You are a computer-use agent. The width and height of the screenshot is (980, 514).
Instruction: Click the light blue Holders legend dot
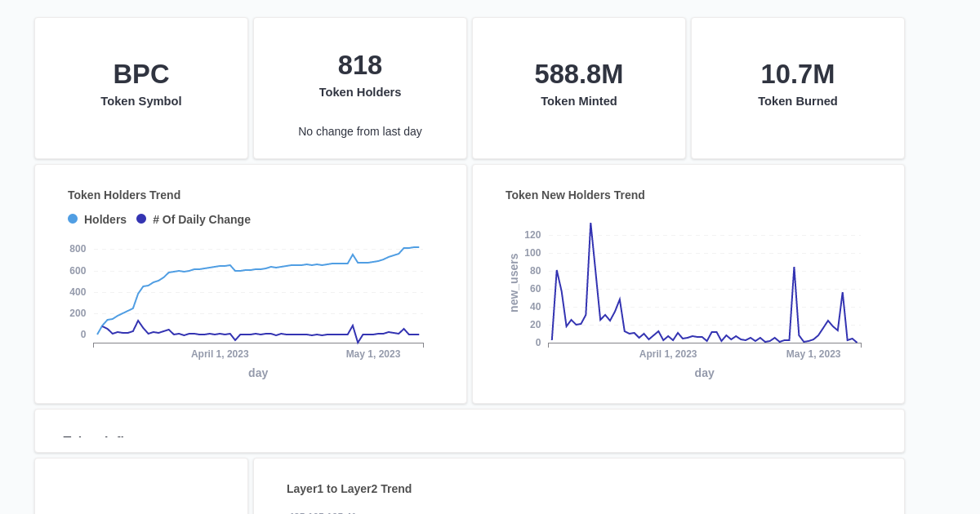pyautogui.click(x=72, y=219)
